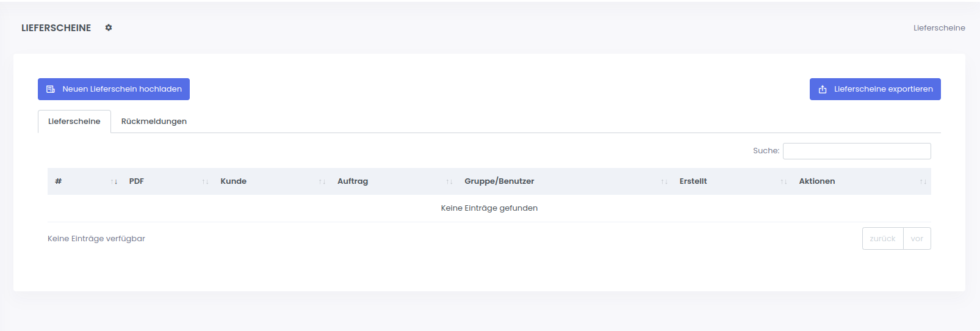
Task: Click sort arrows for the Gruppe/Benutzer column
Action: 664,181
